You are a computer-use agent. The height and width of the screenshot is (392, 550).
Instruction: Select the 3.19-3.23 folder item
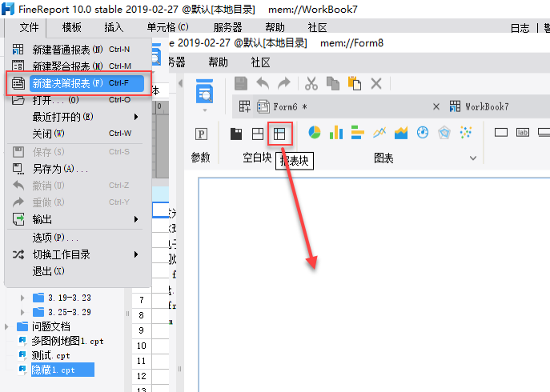coord(62,298)
